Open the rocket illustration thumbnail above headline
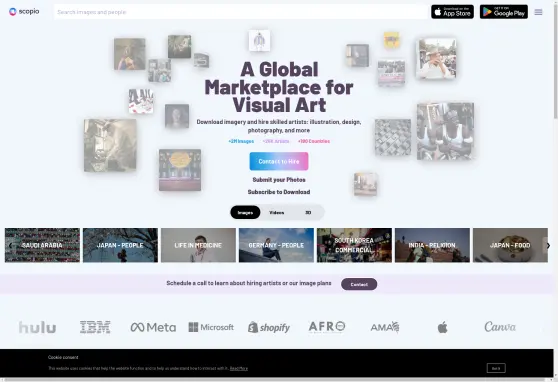This screenshot has height=382, width=558. [x=259, y=41]
